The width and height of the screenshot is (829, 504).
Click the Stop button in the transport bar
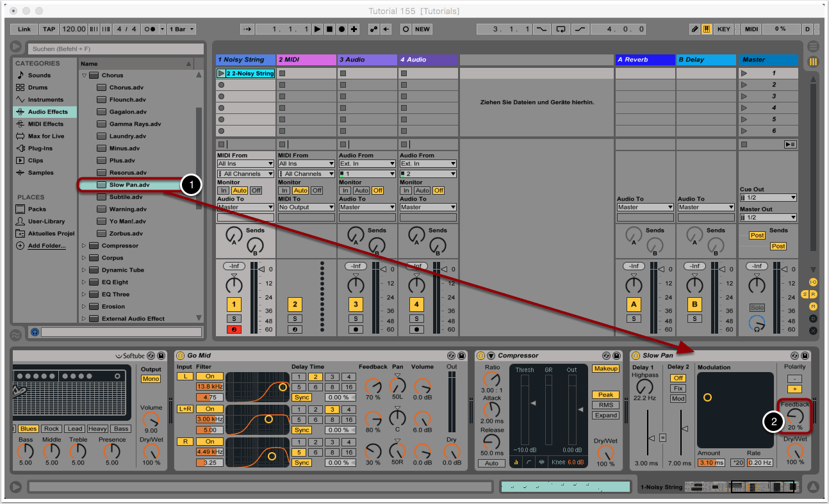click(329, 29)
